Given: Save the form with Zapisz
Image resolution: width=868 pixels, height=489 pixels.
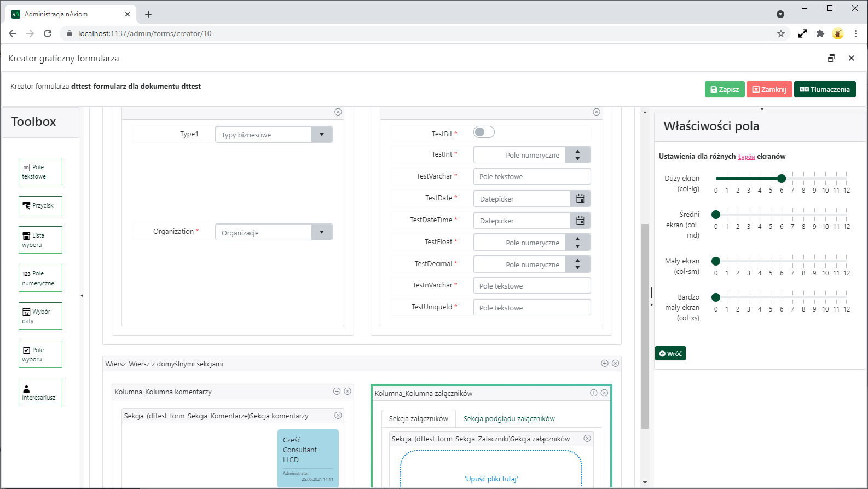Looking at the screenshot, I should click(724, 89).
